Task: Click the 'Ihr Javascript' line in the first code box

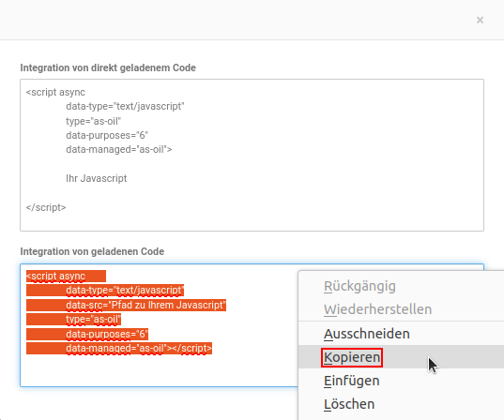Action: tap(97, 178)
